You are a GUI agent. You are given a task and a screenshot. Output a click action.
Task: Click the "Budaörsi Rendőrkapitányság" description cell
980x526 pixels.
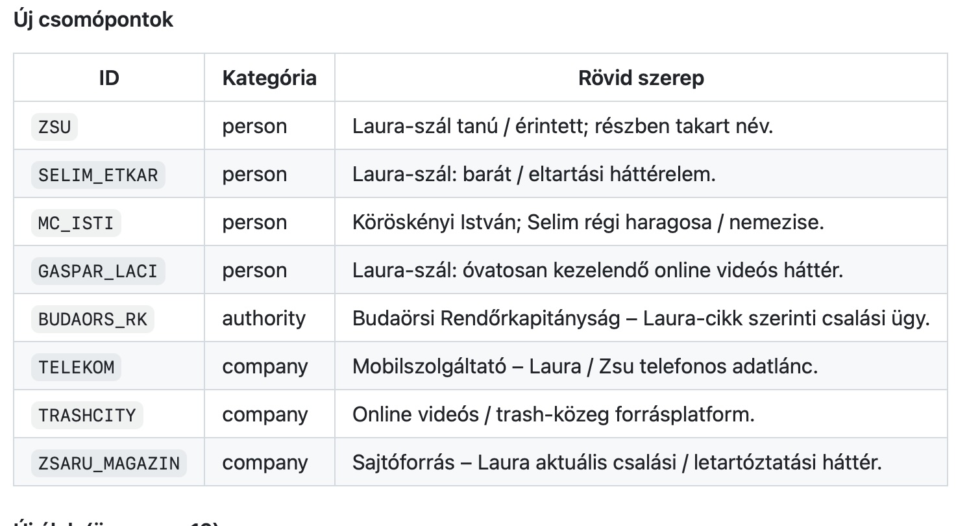point(641,318)
